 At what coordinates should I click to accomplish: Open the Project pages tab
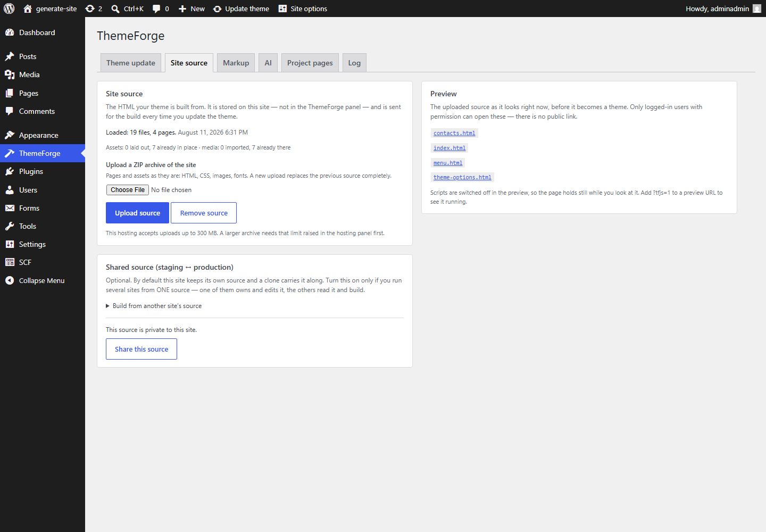(310, 63)
